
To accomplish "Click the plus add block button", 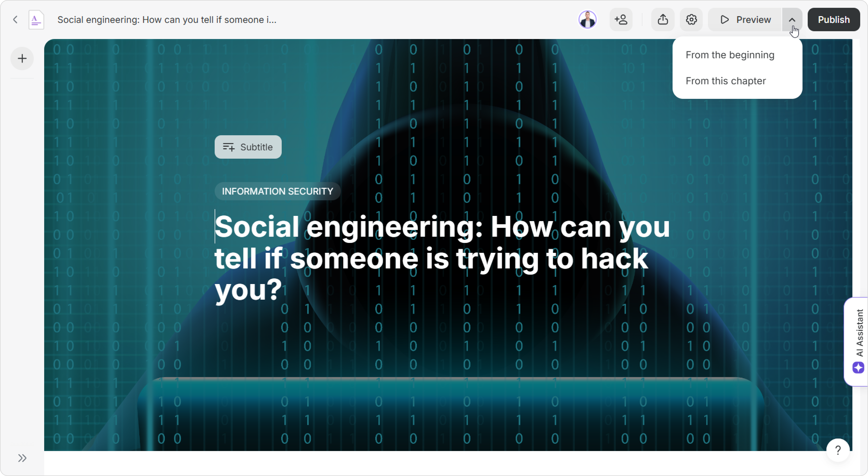I will pos(22,59).
